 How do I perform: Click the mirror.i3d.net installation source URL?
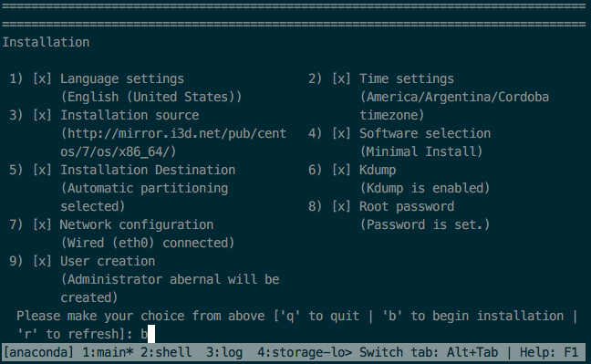[x=173, y=142]
